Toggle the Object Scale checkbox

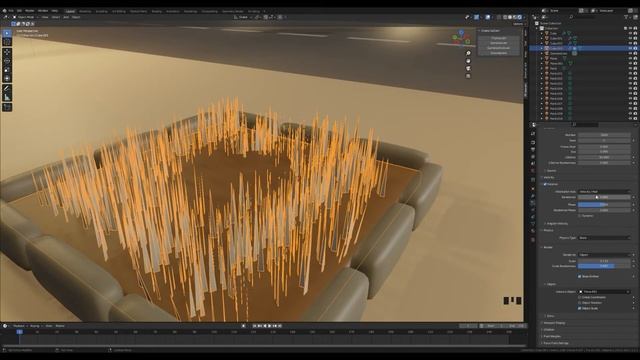(580, 308)
